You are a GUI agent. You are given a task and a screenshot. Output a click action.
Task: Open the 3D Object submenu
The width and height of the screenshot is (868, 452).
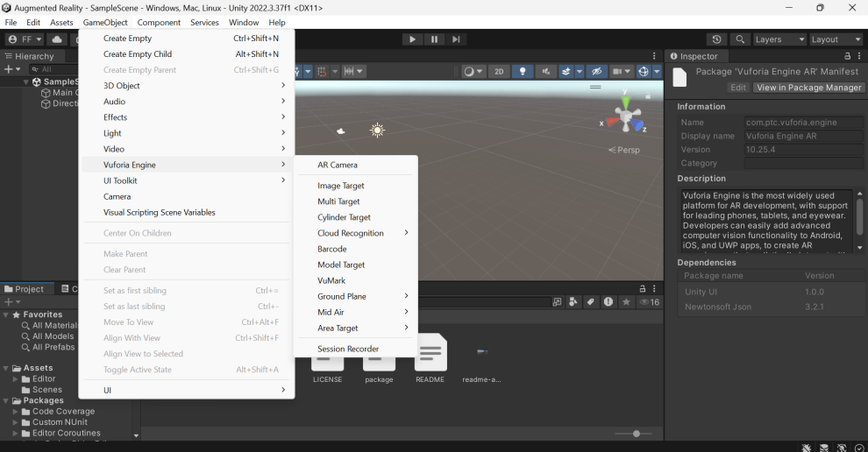point(187,86)
